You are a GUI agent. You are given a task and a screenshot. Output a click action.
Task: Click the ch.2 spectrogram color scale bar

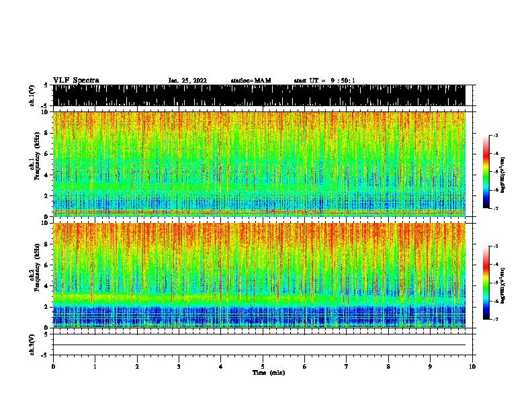(x=486, y=283)
